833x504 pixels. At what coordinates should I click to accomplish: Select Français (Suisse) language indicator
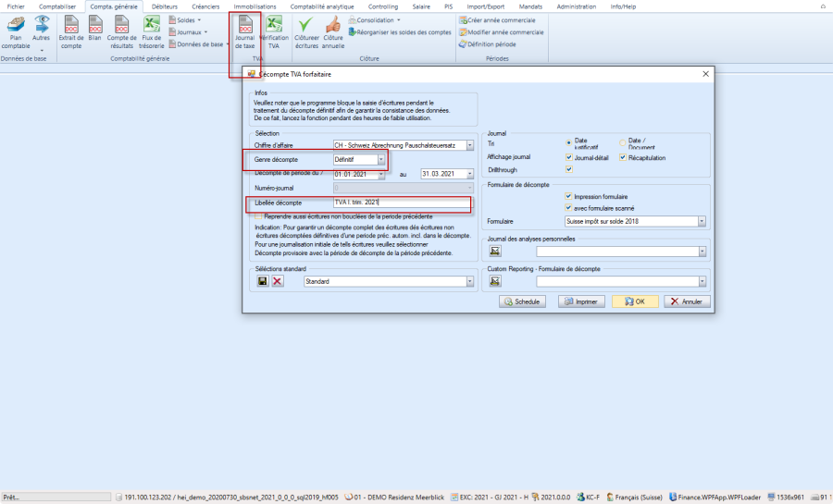point(635,498)
